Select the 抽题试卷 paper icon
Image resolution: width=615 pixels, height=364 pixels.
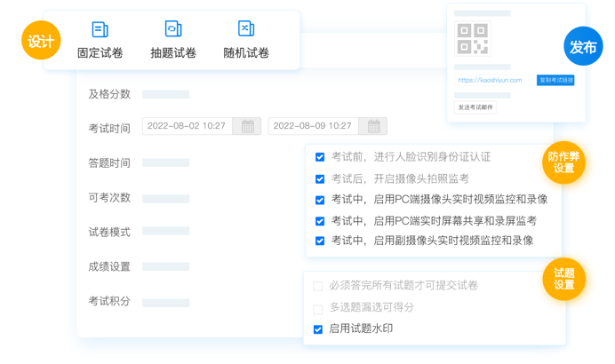click(173, 30)
